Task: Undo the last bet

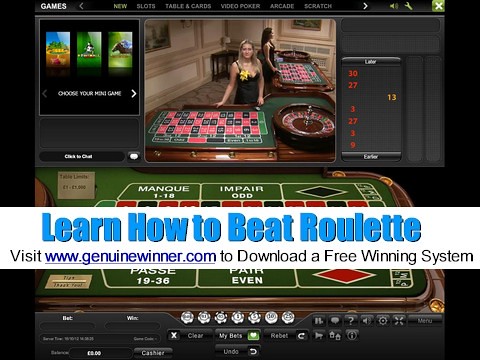Action: (x=237, y=351)
